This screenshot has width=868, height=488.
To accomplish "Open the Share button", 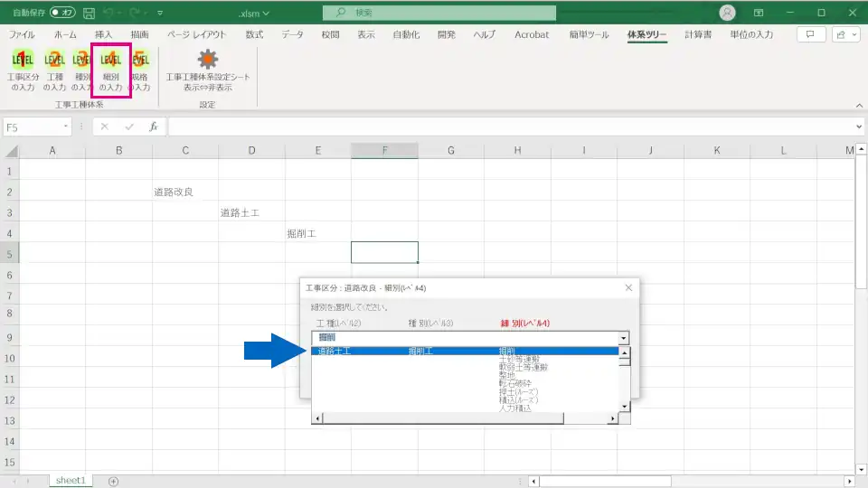I will click(846, 34).
